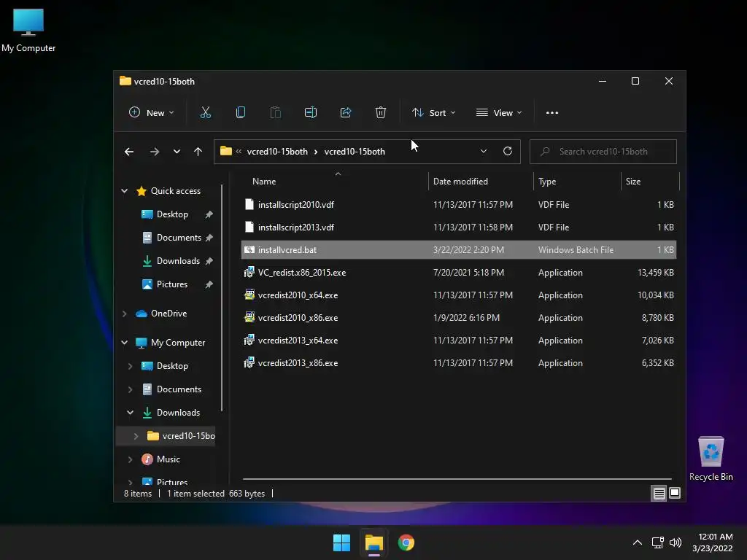The image size is (747, 560).
Task: Expand address bar history dropdown
Action: click(x=483, y=151)
